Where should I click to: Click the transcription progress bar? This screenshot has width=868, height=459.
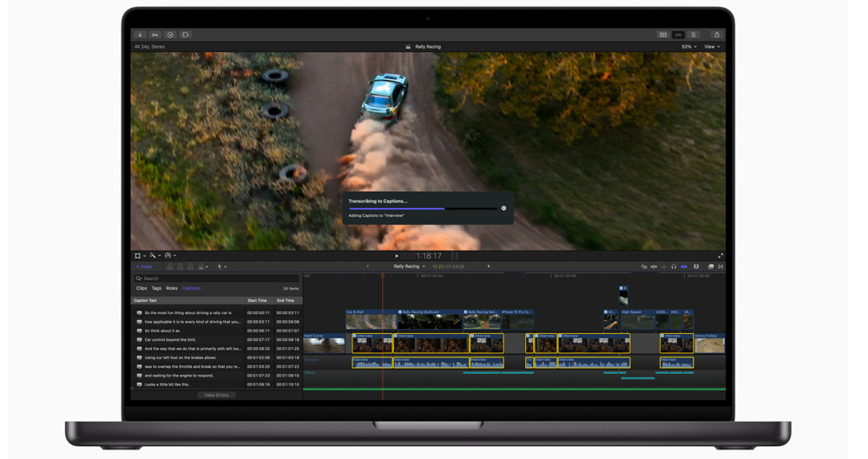click(423, 209)
